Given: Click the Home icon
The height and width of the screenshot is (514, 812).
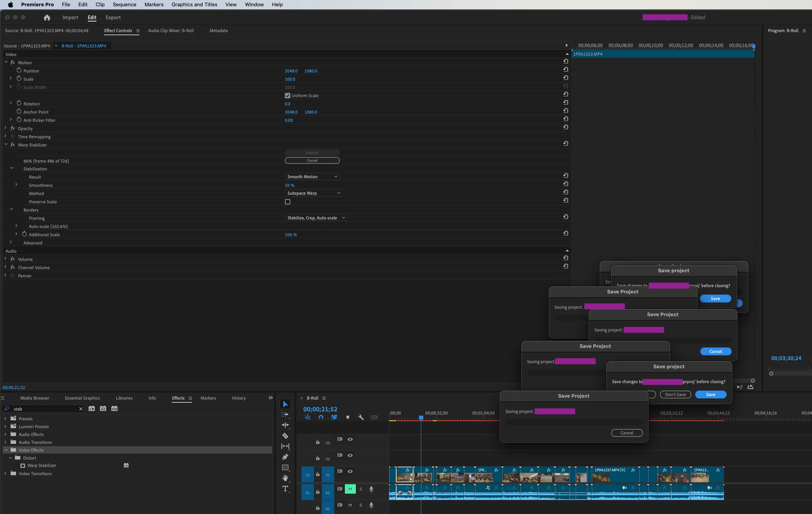Looking at the screenshot, I should [47, 18].
